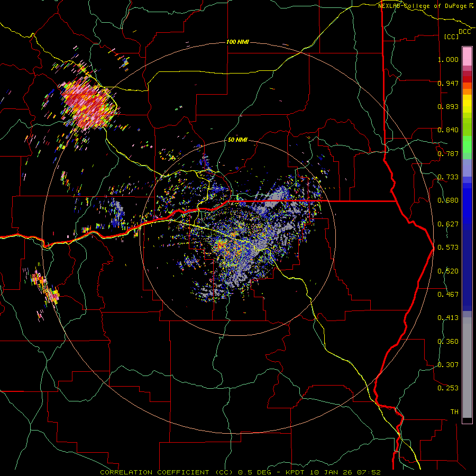Viewport: 476px width, 476px height.
Task: Select the 0.787 legend value
Action: [x=448, y=153]
